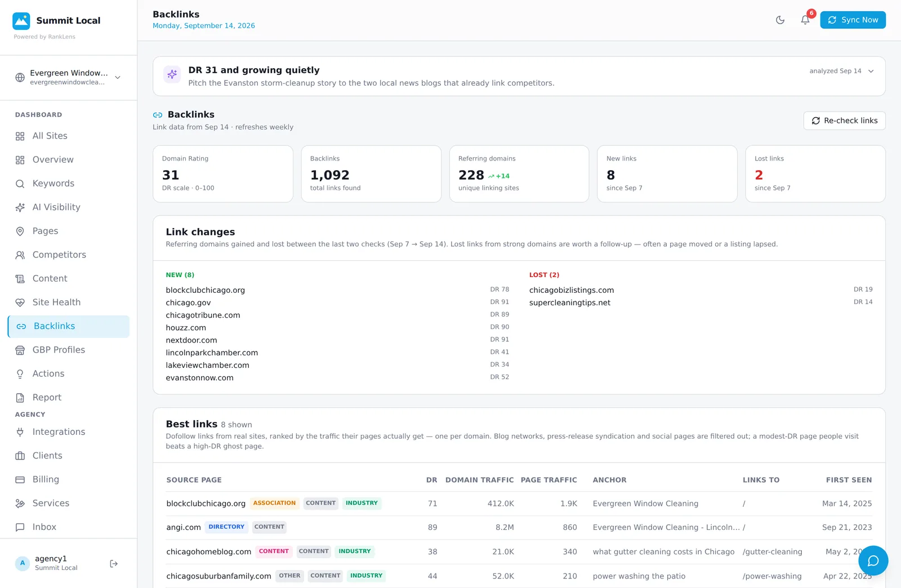This screenshot has width=901, height=588.
Task: Click the /power-washing links-to value
Action: click(x=771, y=576)
